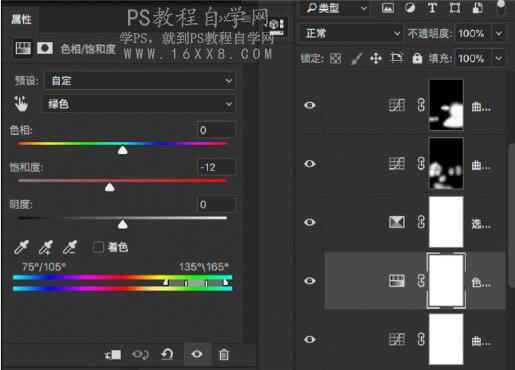Click the saturation slider handle
The width and height of the screenshot is (515, 370).
(x=110, y=187)
